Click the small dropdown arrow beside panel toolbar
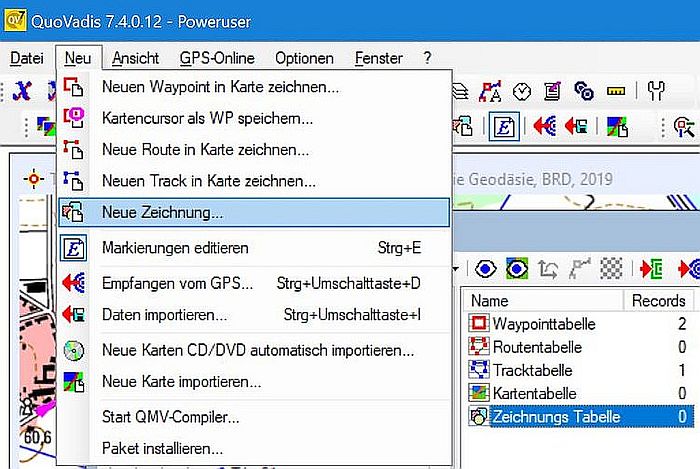700x469 pixels. (x=456, y=269)
